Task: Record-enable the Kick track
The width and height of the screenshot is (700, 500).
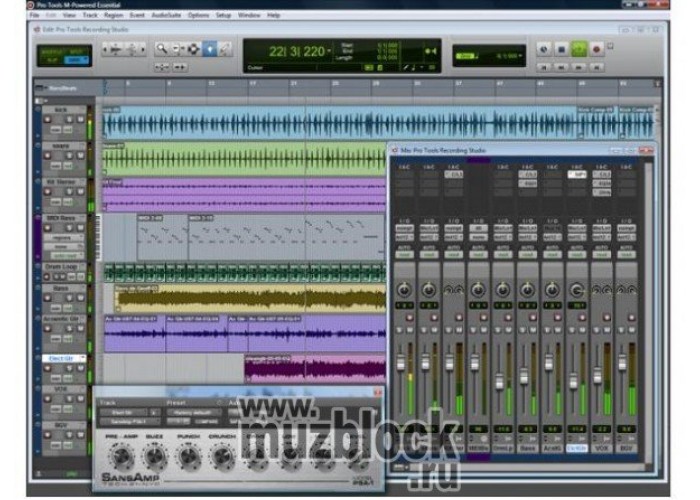Action: coord(47,120)
